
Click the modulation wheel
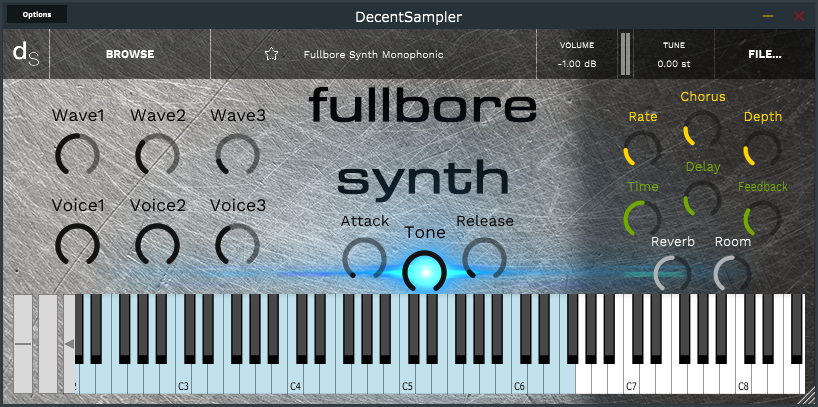[x=49, y=344]
